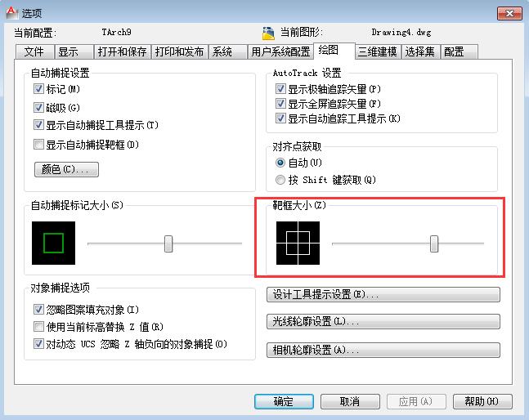Open 设计工具提示设置(E)... settings
The height and width of the screenshot is (420, 529).
383,294
